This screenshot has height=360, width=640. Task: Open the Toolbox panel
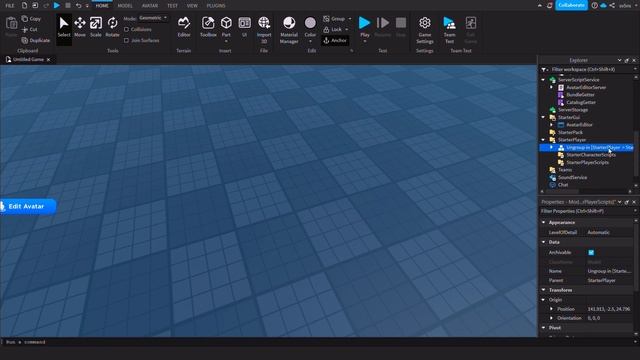point(208,27)
